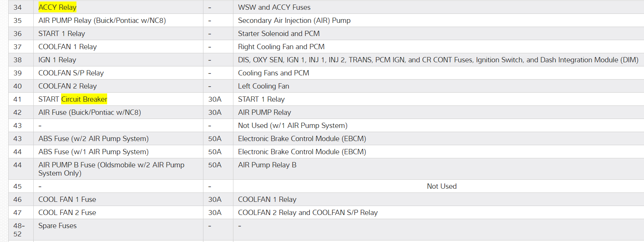Select the COOLFAN 1 Relay name in row 37
The height and width of the screenshot is (242, 644).
[67, 47]
